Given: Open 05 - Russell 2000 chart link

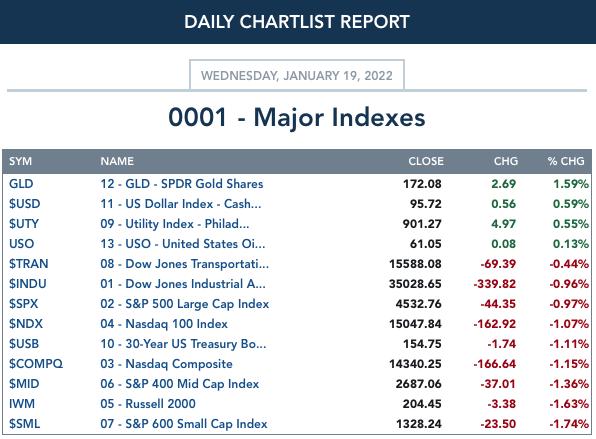Looking at the screenshot, I should point(148,404).
